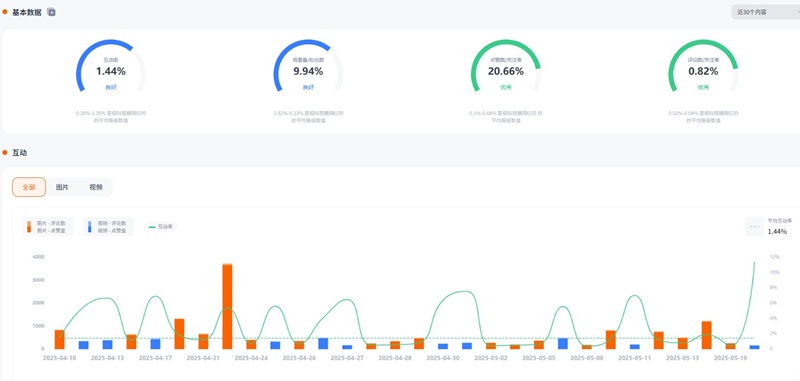Click the blue bar above 2025-04-17
Viewport: 800px width, 381px height.
pyautogui.click(x=155, y=343)
